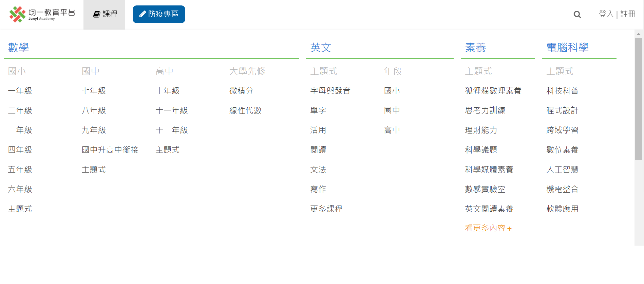Open 數位素養 course
Screen dimensions: 644x284
pos(562,150)
